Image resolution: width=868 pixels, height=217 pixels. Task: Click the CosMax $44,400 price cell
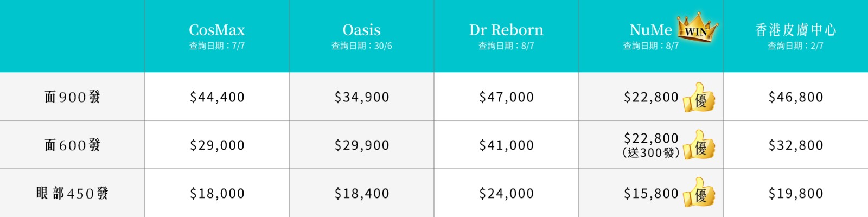pos(217,97)
